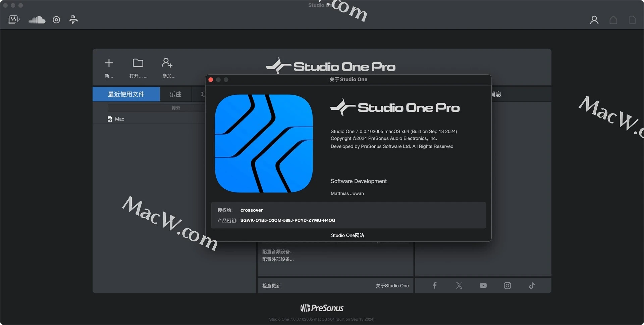Click 配置外部设备... link

click(278, 259)
